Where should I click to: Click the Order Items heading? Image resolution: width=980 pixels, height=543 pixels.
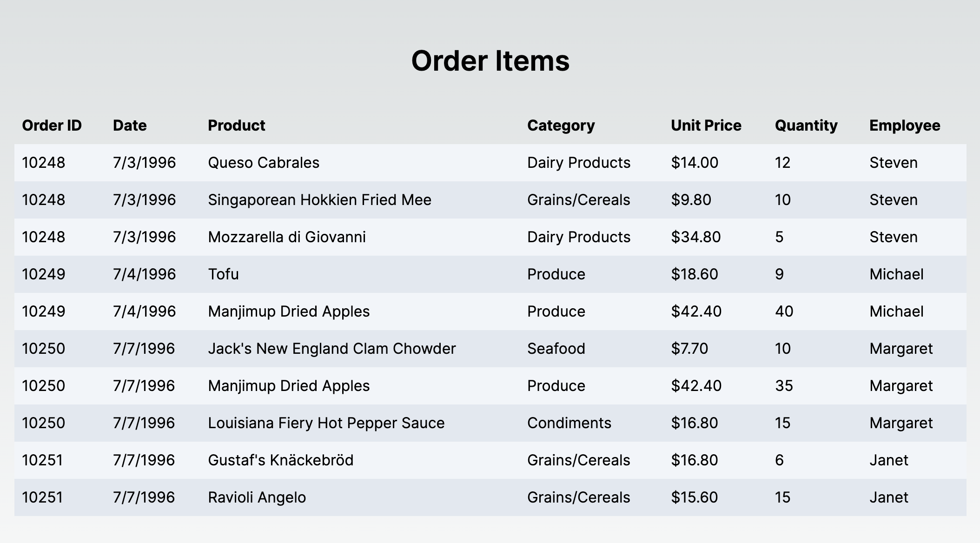[x=490, y=61]
